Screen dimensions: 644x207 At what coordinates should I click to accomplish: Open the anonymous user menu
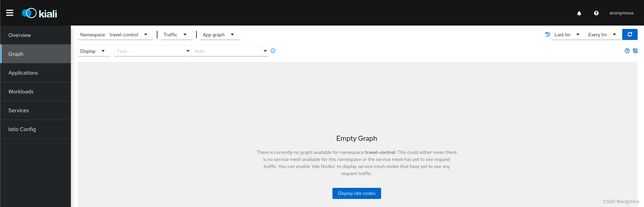pyautogui.click(x=622, y=13)
